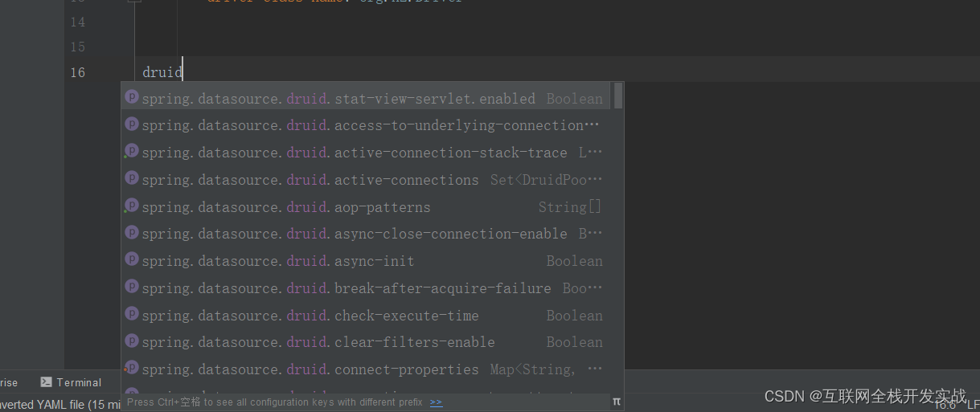Click line number 16 in gutter
The image size is (980, 412).
(77, 72)
